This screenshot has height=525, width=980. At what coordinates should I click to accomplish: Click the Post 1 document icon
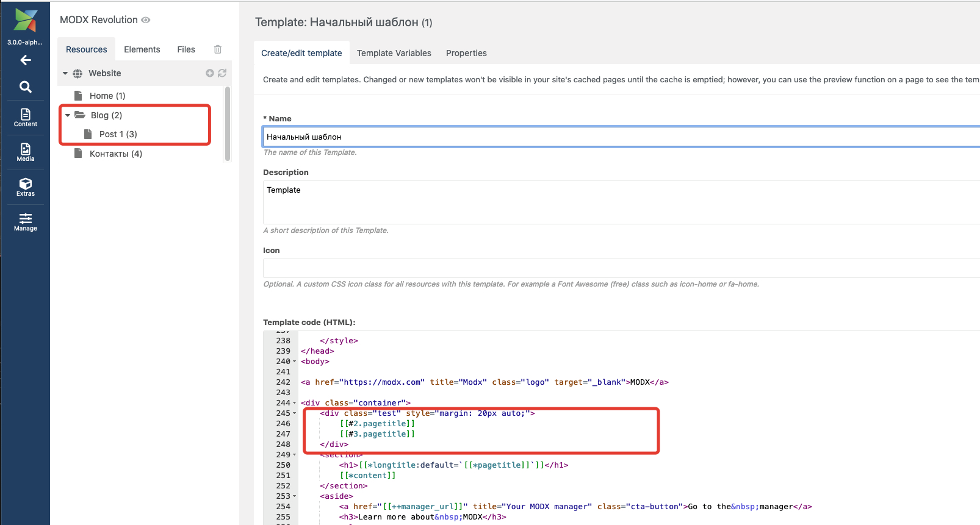pos(88,134)
